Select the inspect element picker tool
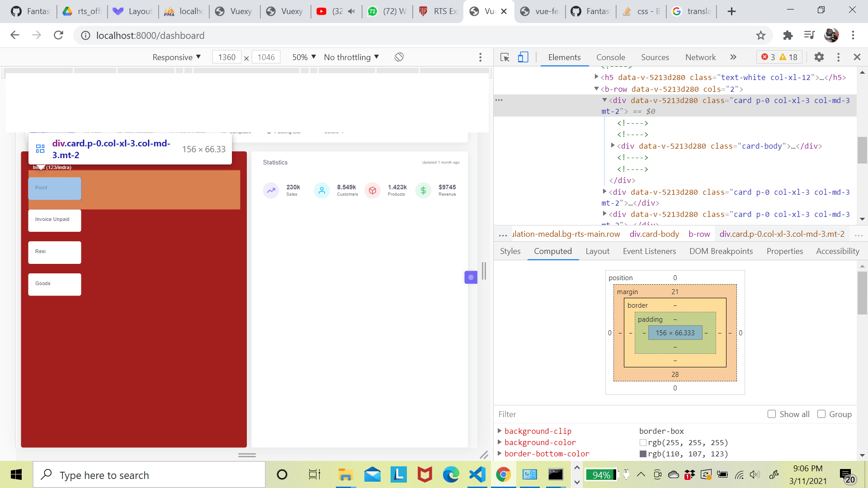The image size is (868, 488). [x=505, y=57]
